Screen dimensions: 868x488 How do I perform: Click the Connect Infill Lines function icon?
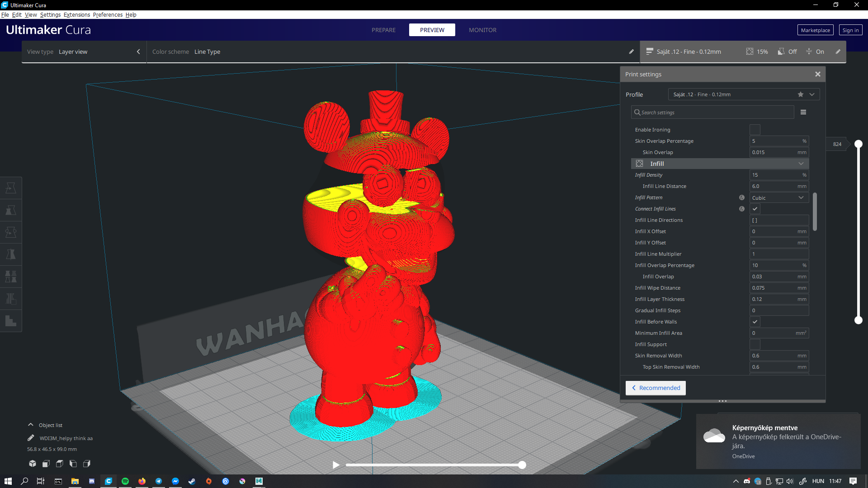742,209
